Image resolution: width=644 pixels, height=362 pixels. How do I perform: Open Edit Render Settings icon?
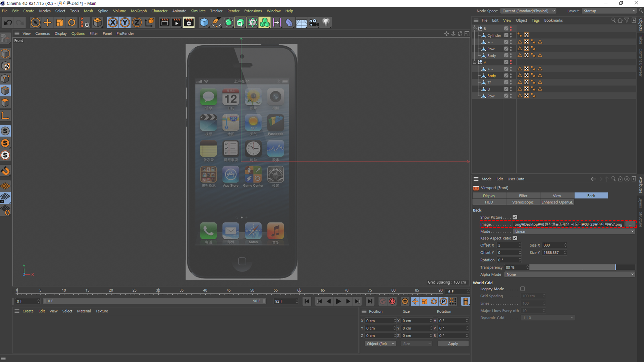point(189,22)
